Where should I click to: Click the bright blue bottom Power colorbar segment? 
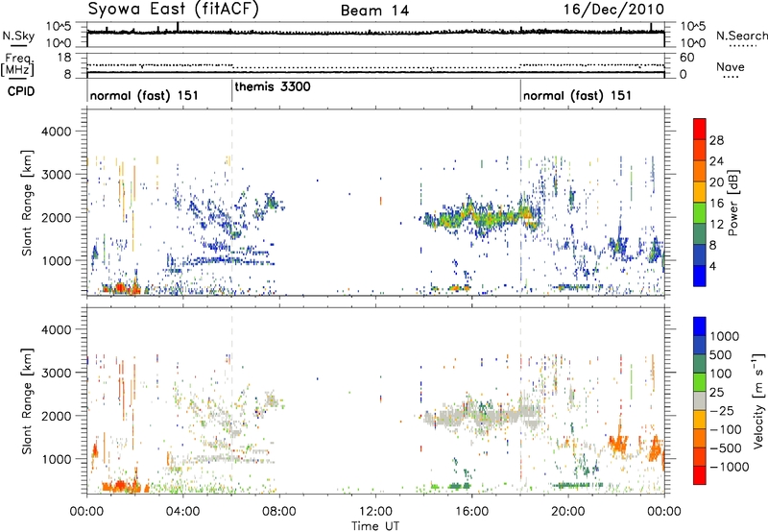[700, 276]
